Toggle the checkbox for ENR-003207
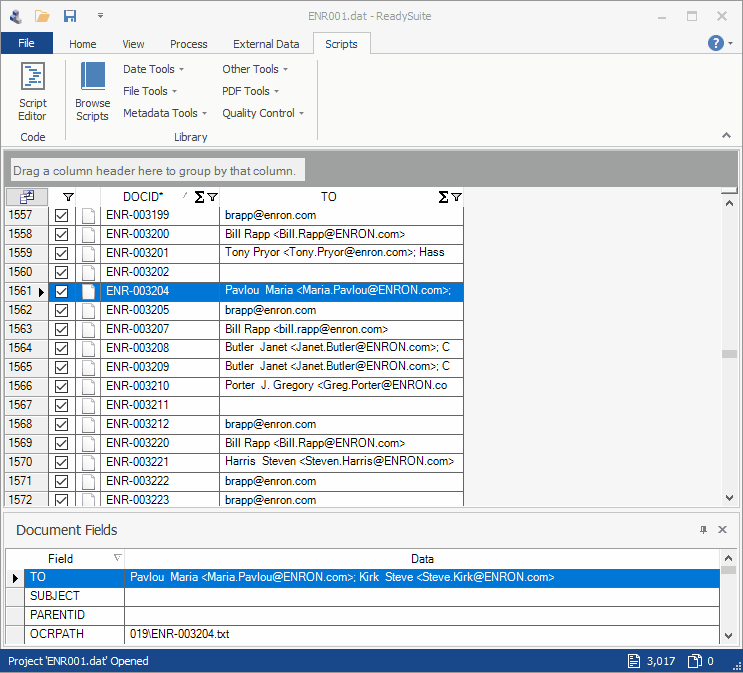743x673 pixels. 61,329
